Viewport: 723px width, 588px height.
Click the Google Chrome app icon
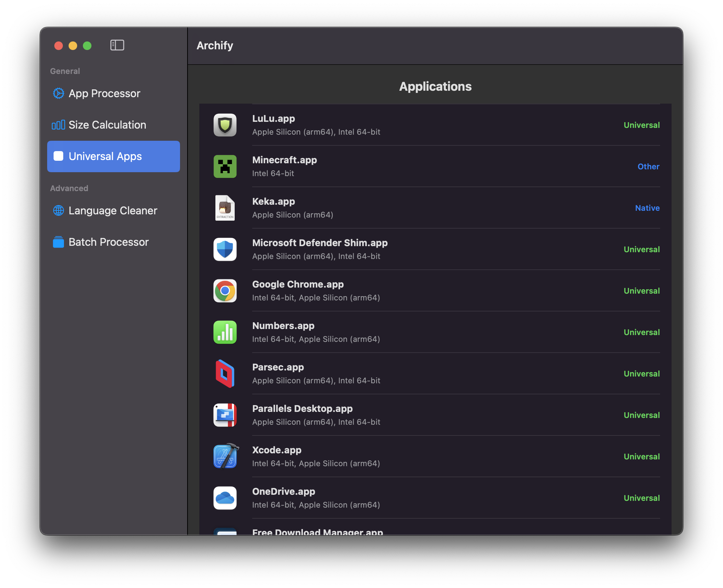click(225, 291)
